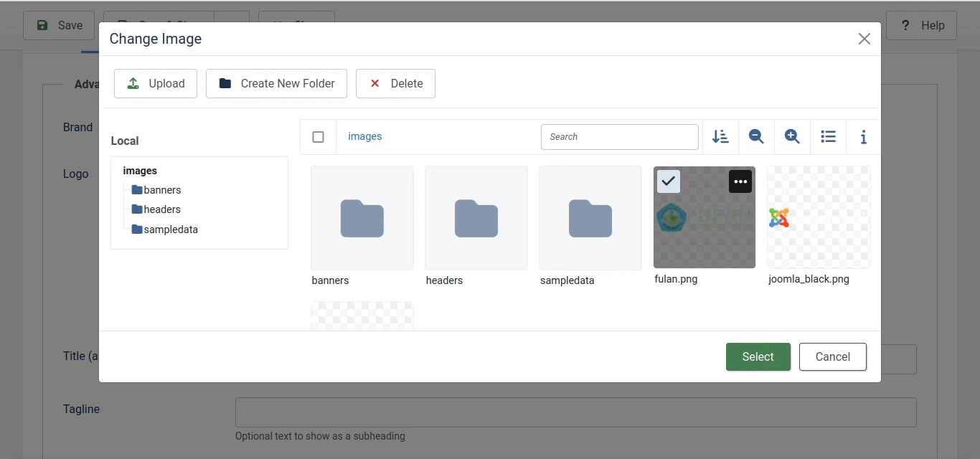Confirm with the Select button
This screenshot has height=459, width=980.
click(x=758, y=356)
